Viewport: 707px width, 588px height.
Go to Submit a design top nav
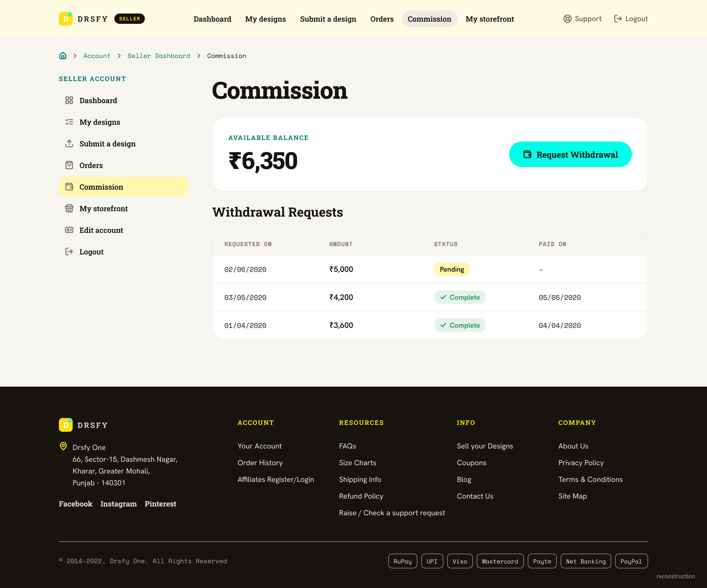[x=328, y=19]
